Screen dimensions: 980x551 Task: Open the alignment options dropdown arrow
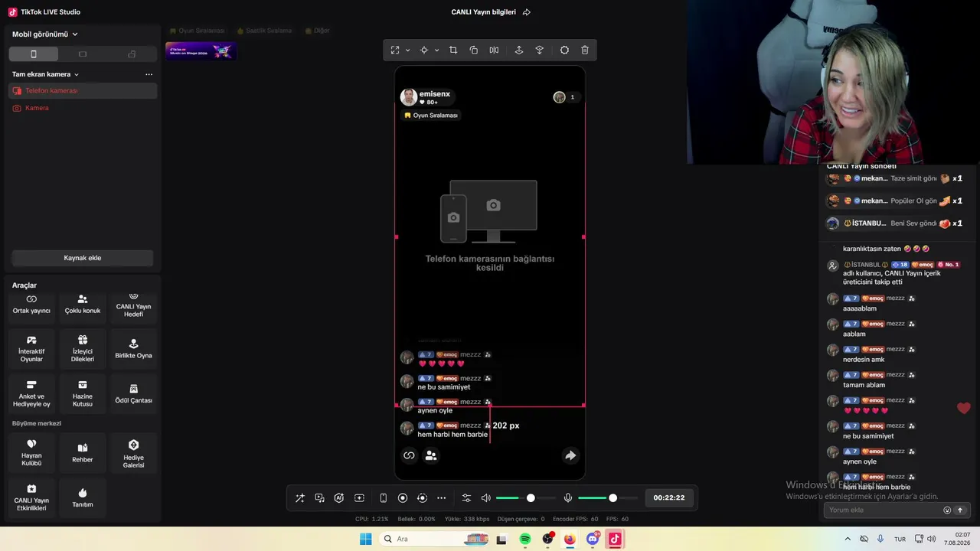pos(436,51)
